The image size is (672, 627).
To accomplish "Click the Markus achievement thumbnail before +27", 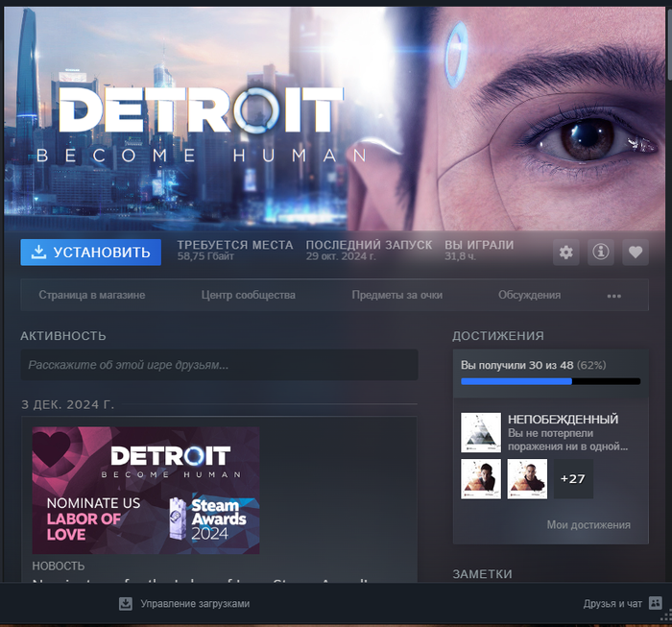I will (527, 479).
